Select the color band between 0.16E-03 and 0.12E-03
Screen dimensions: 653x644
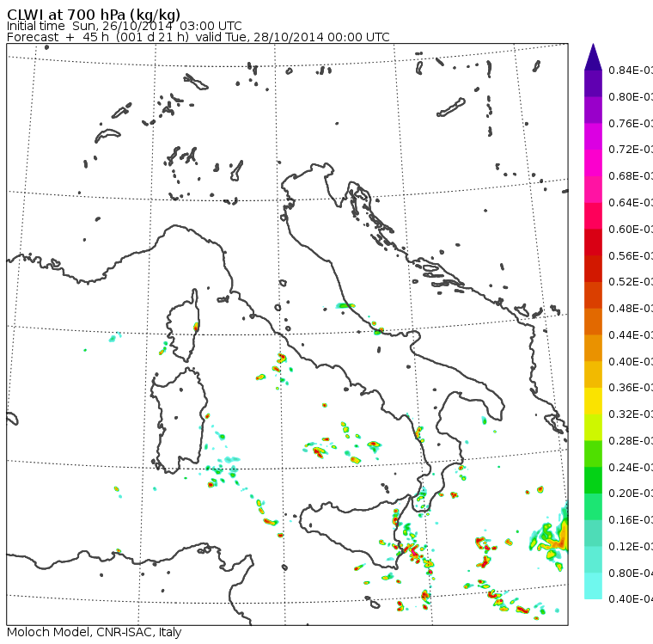pos(593,534)
